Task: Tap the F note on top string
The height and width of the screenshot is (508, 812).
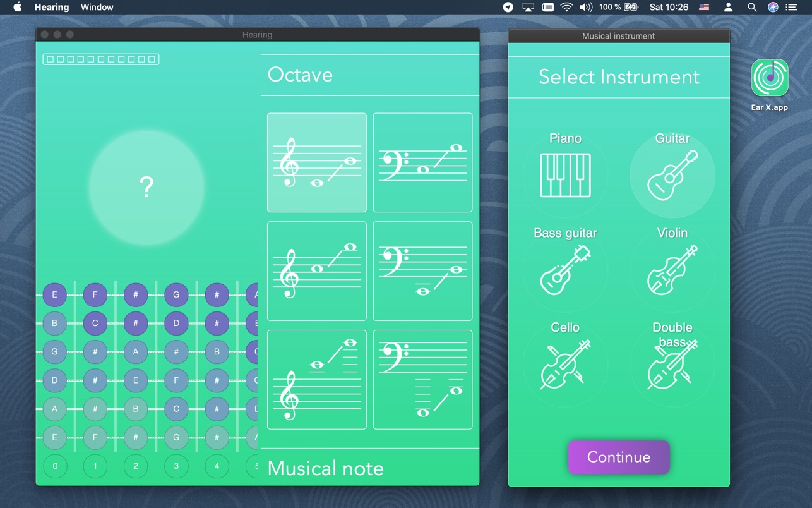Action: click(x=95, y=294)
